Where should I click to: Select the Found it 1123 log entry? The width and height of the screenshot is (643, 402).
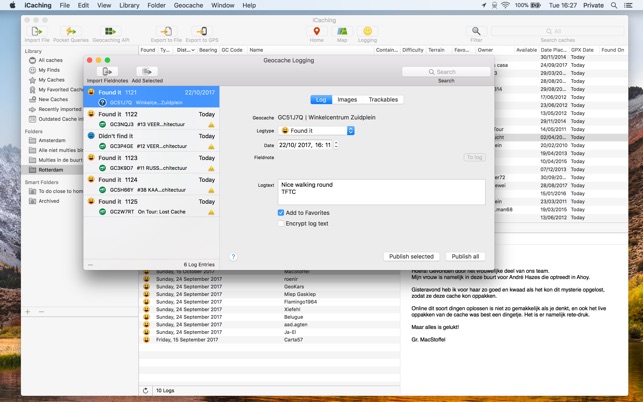click(x=151, y=162)
